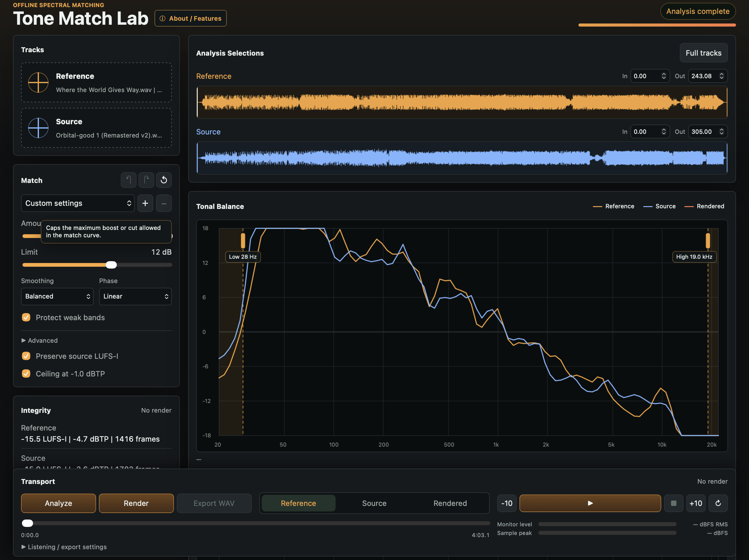Add a preset with the plus button
The height and width of the screenshot is (560, 749).
coord(145,203)
